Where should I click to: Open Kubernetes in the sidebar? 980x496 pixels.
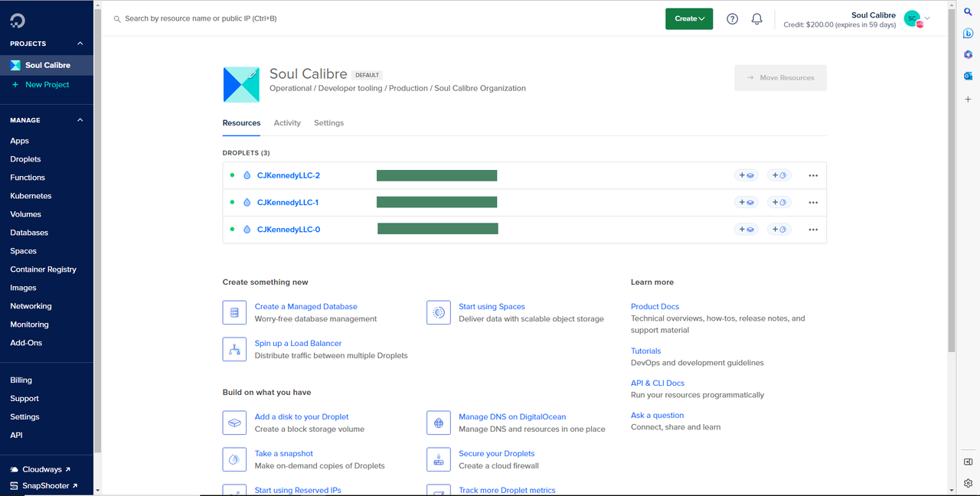coord(32,196)
